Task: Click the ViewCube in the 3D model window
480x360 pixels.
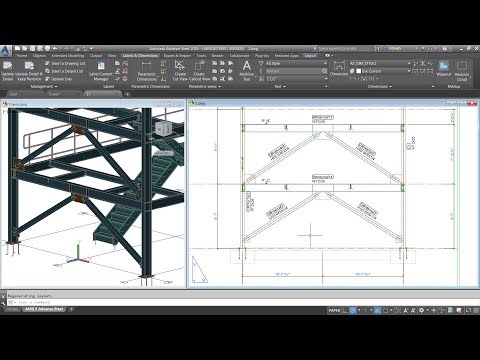Action: click(x=163, y=128)
